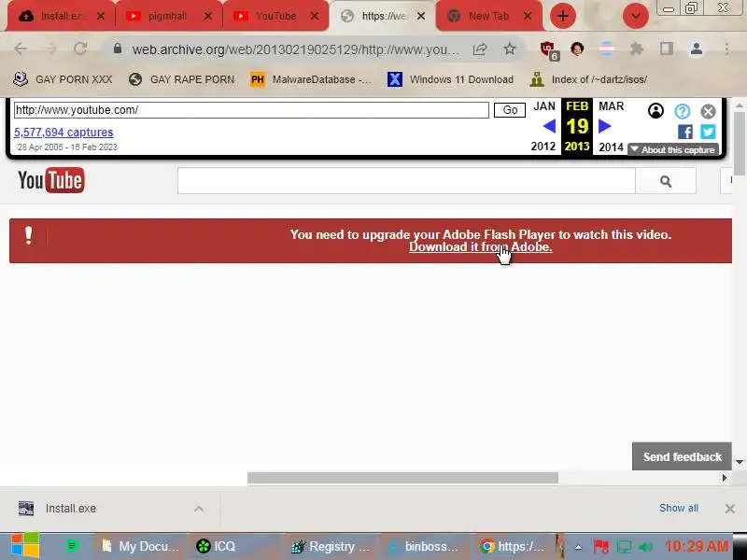
Task: Share capture on Facebook
Action: pyautogui.click(x=685, y=132)
